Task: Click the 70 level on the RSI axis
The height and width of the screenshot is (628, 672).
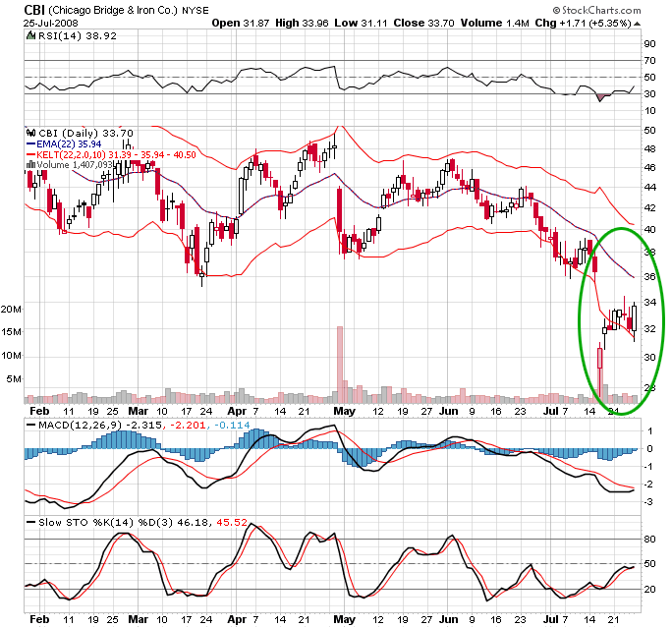Action: coord(650,61)
